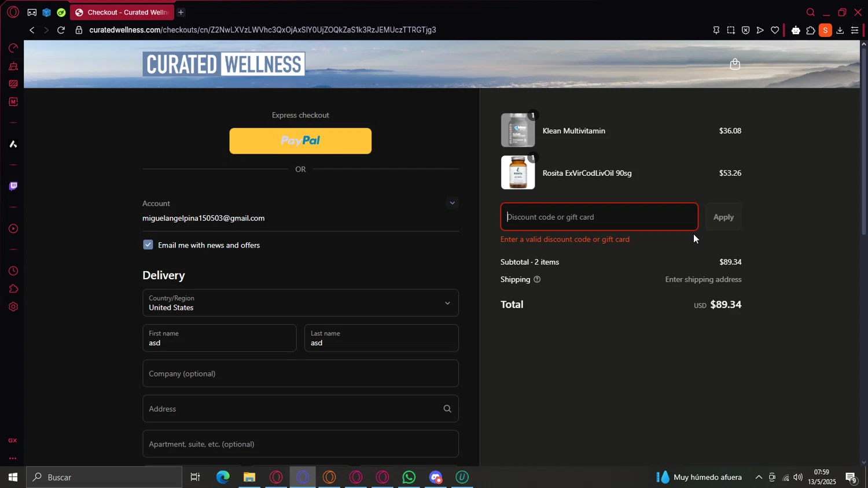Open the notifications center icon

coord(851,478)
